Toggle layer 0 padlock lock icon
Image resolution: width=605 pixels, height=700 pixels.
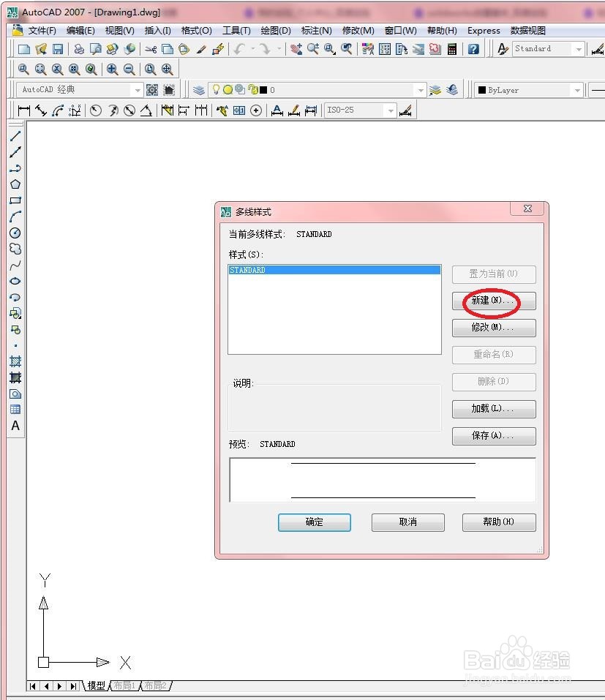coord(253,90)
